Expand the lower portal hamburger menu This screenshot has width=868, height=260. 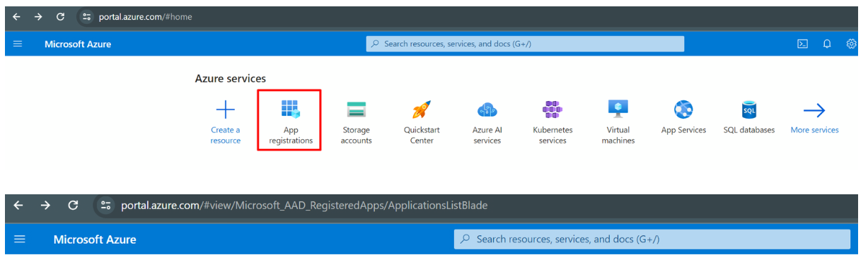[20, 240]
